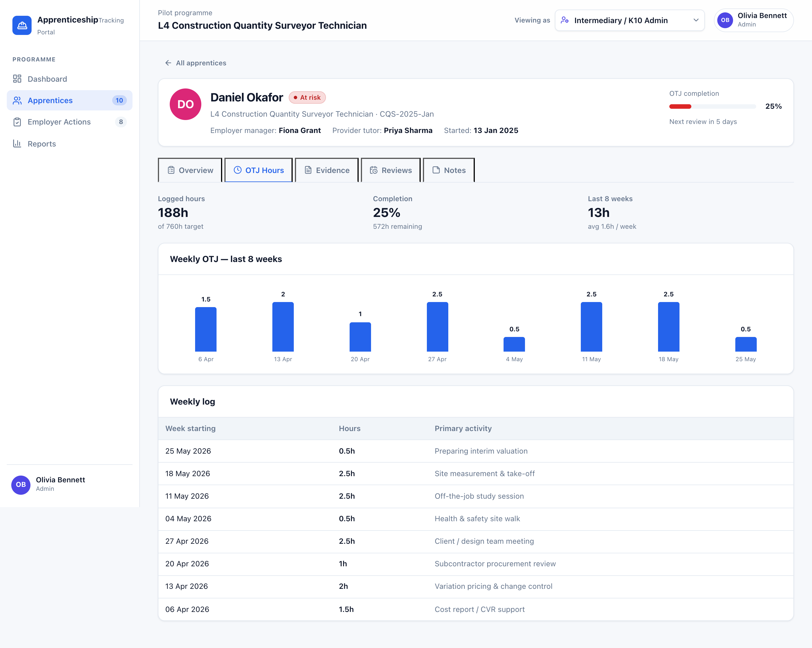Click the Apprenticeship Tracking Portal hard-hat logo
812x648 pixels.
(22, 25)
